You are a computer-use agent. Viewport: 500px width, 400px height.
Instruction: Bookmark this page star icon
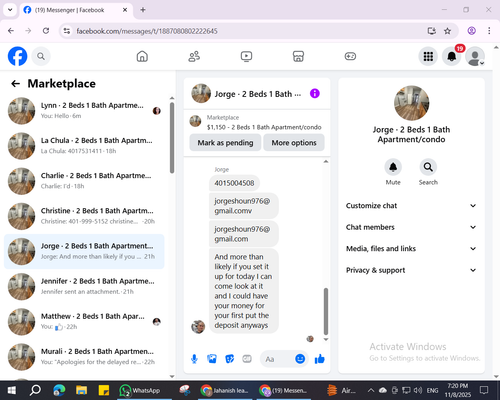coord(447,31)
